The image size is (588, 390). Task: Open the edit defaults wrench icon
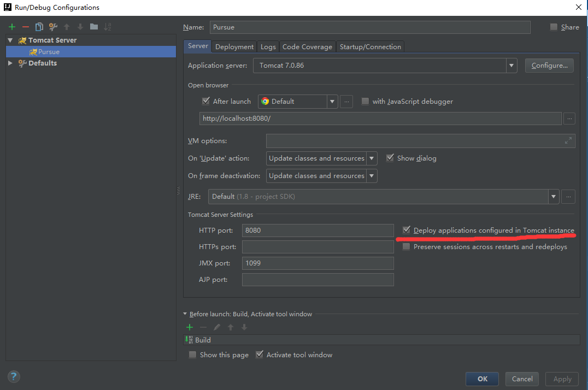(x=53, y=27)
